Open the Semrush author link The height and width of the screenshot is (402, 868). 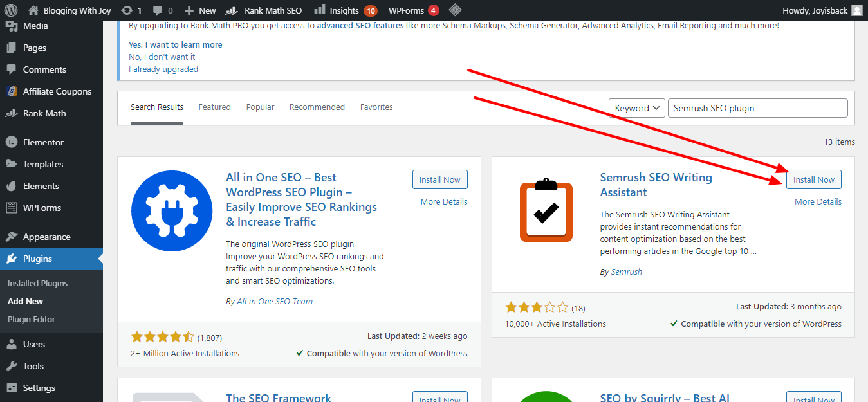(627, 271)
